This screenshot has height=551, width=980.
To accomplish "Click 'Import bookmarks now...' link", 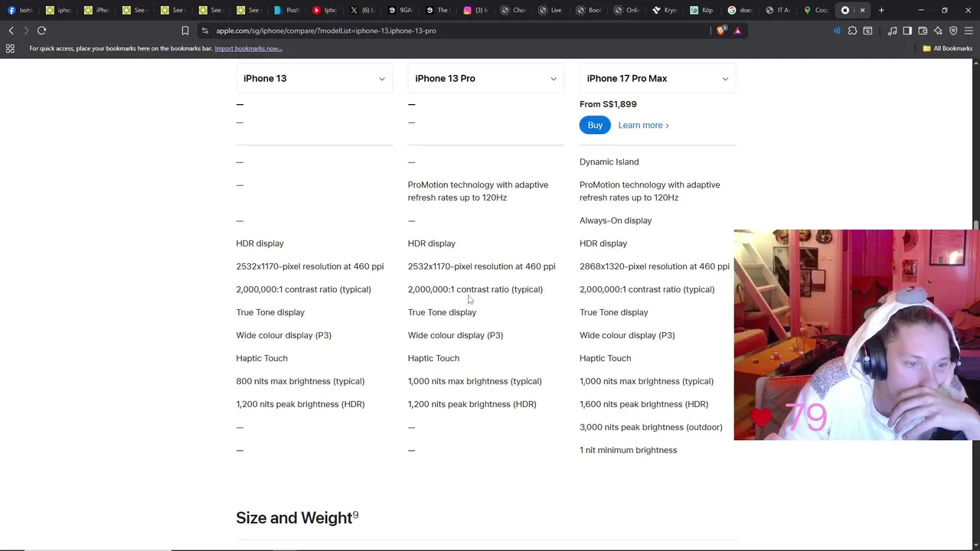I will click(x=248, y=48).
